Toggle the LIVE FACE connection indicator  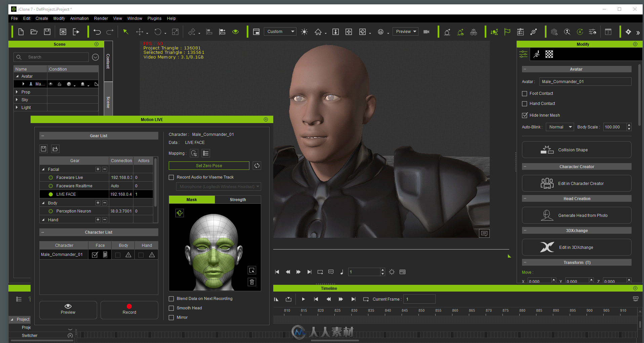[51, 194]
